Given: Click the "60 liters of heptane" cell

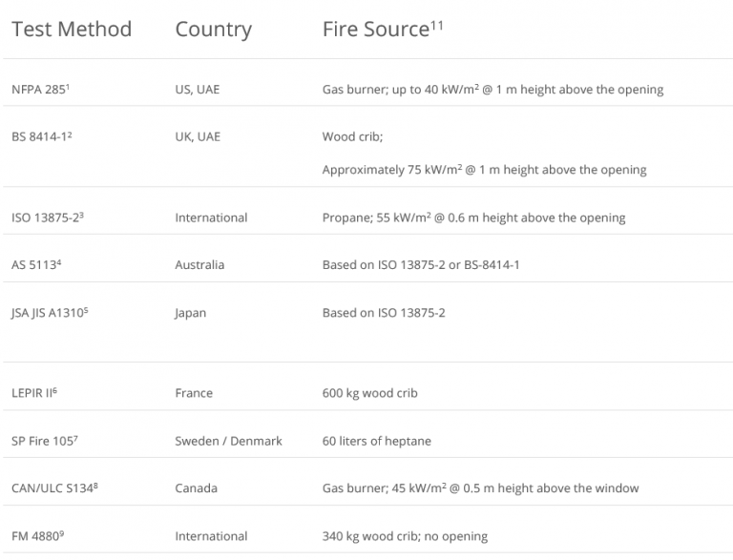Looking at the screenshot, I should pyautogui.click(x=377, y=441).
